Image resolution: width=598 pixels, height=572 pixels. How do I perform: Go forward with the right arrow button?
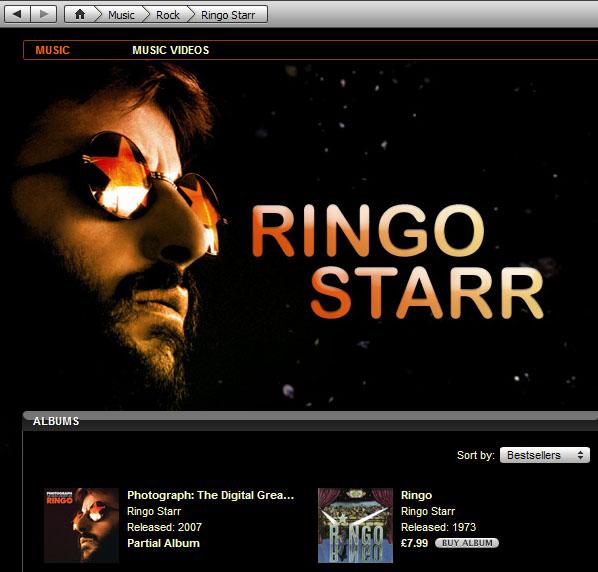pos(43,14)
